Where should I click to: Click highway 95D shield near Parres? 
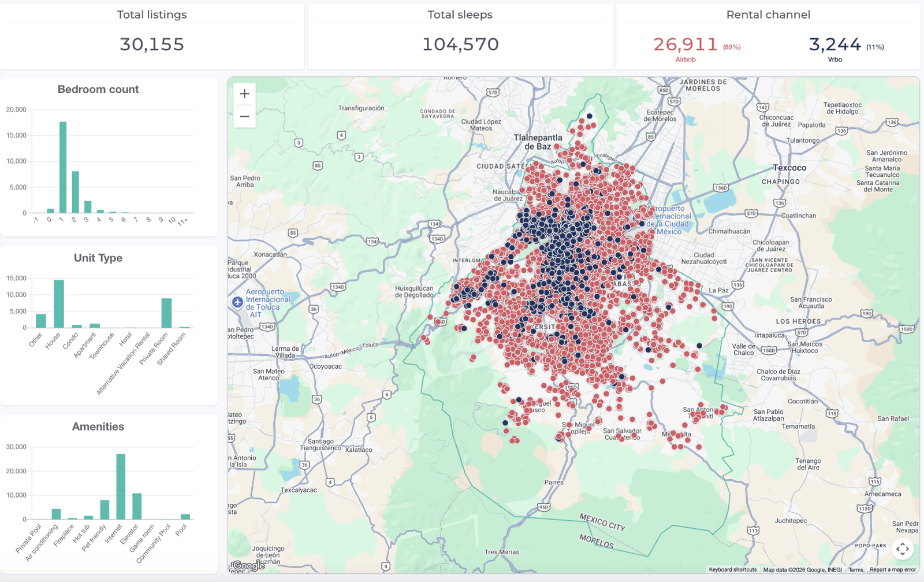(x=543, y=507)
